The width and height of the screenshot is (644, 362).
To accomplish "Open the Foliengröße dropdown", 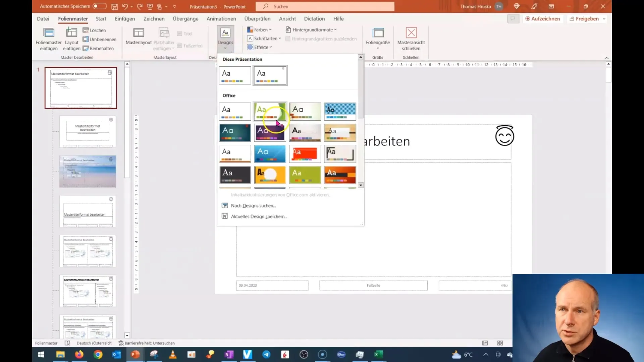I will click(378, 39).
